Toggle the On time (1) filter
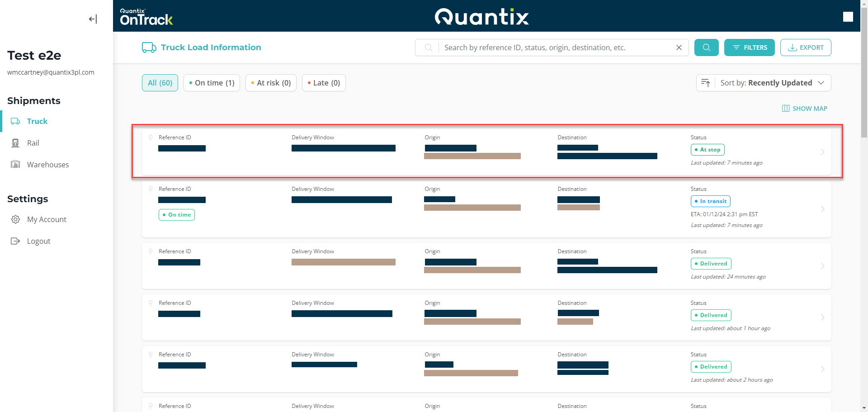 point(212,83)
